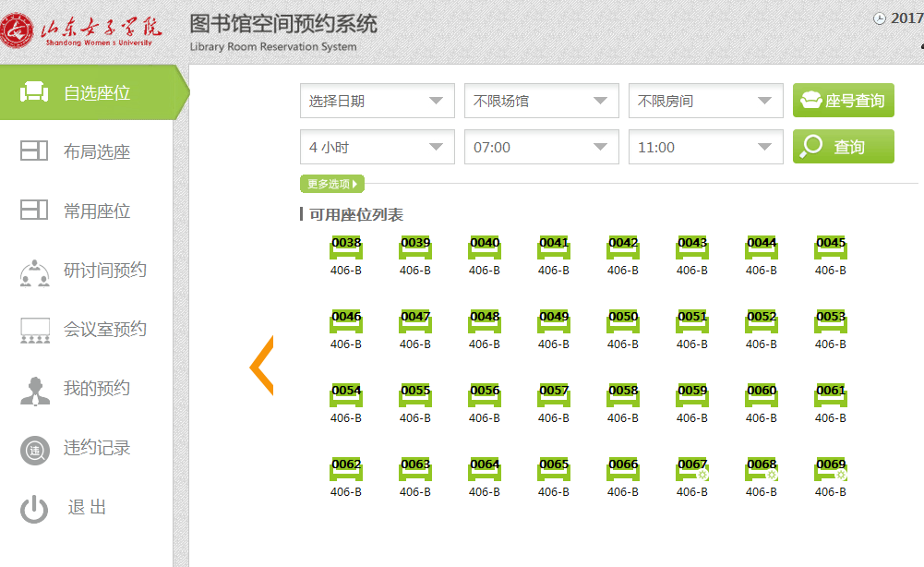Click the orange left arrow chevron
Image resolution: width=924 pixels, height=567 pixels.
[261, 367]
